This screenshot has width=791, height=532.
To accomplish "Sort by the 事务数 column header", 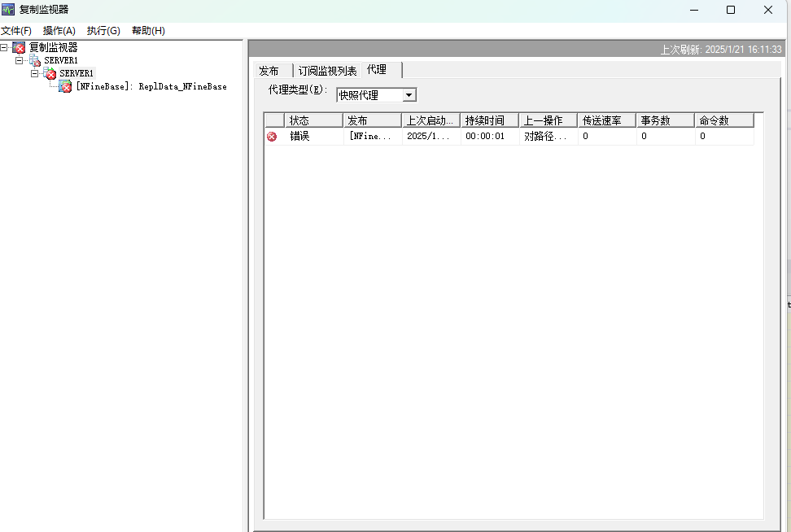I will 665,120.
